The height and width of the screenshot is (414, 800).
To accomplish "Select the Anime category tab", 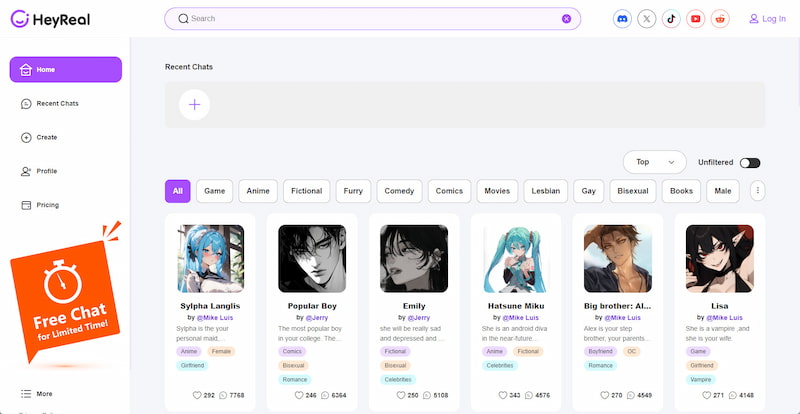I will [258, 191].
